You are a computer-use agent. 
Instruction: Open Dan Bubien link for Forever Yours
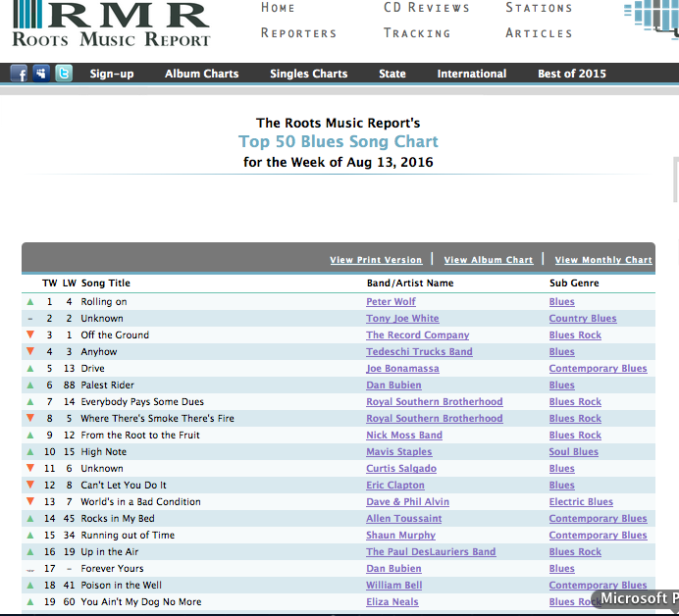click(394, 568)
